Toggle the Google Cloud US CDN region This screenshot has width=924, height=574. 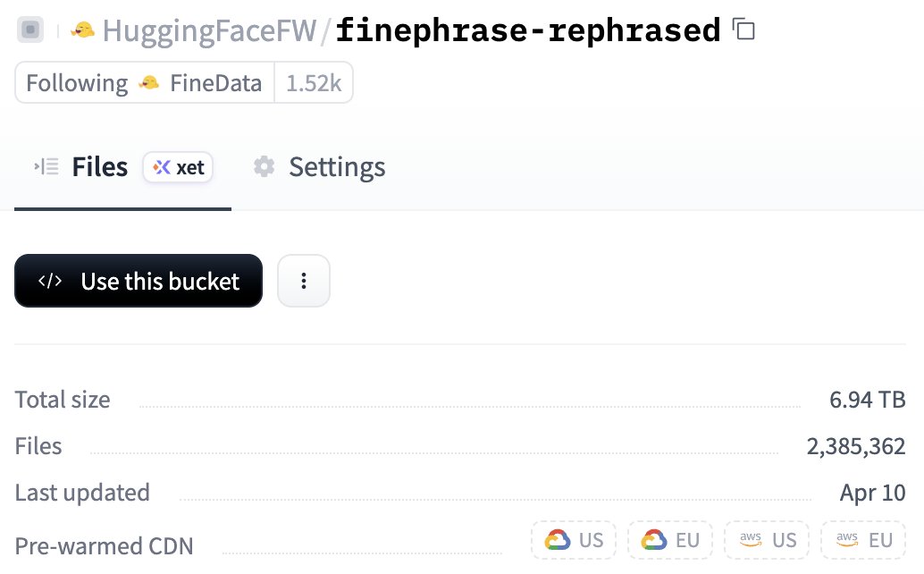click(x=574, y=540)
